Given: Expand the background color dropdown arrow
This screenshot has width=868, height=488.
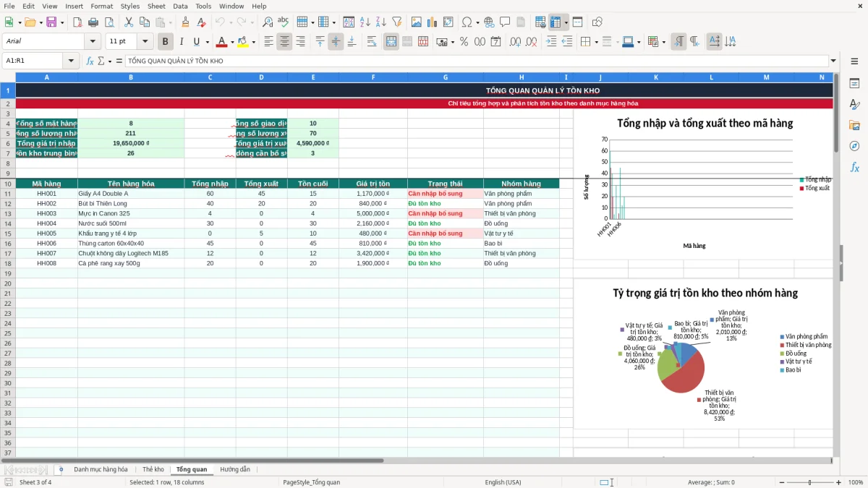Looking at the screenshot, I should click(x=253, y=42).
